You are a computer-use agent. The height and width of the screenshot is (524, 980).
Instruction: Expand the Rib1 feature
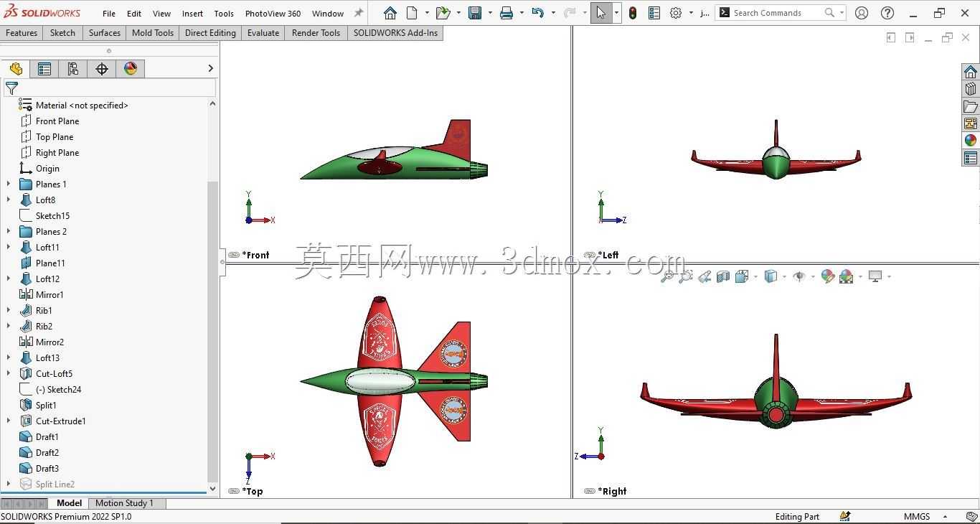[9, 310]
